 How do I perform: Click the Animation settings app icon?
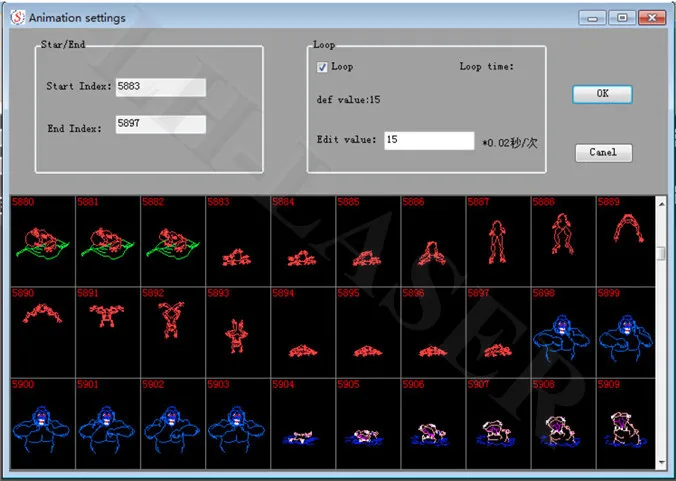[x=18, y=17]
